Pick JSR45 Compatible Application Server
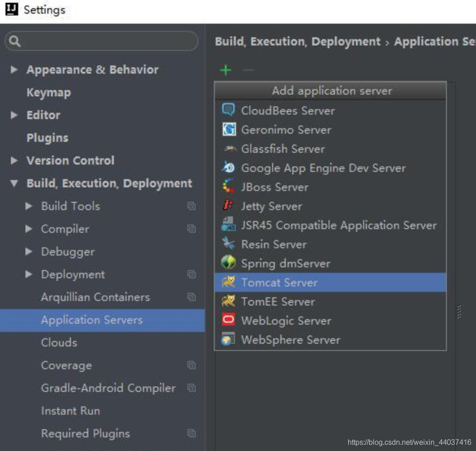The height and width of the screenshot is (451, 476). click(330, 225)
